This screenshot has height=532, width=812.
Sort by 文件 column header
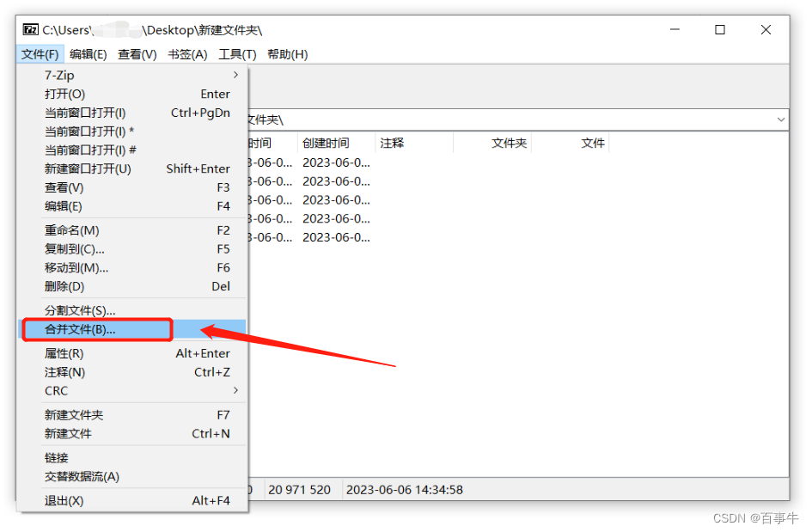click(x=571, y=143)
